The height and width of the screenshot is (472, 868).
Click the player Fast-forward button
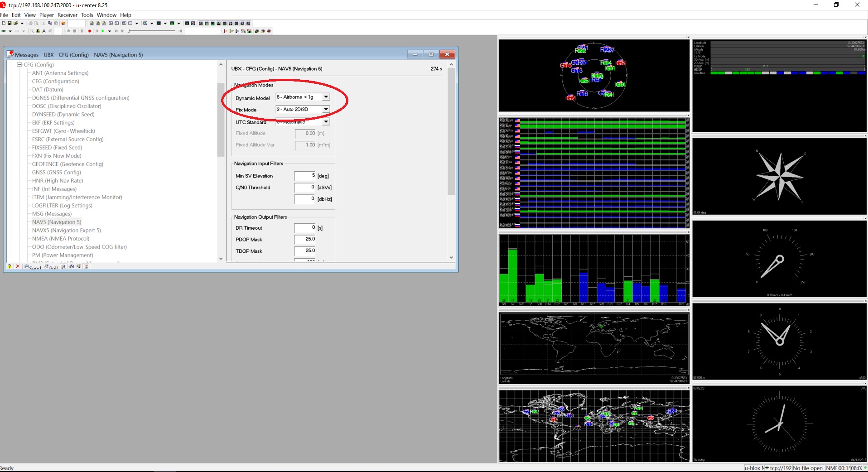pos(116,31)
